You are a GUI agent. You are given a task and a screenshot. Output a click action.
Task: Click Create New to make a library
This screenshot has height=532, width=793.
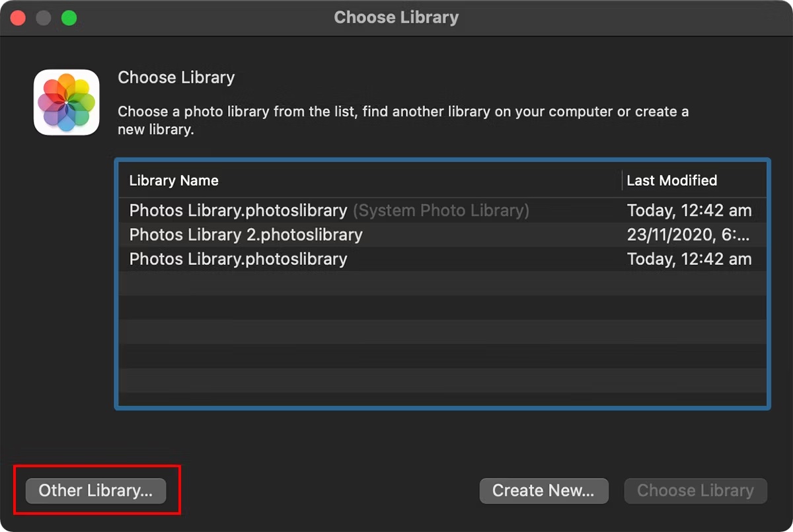point(544,490)
